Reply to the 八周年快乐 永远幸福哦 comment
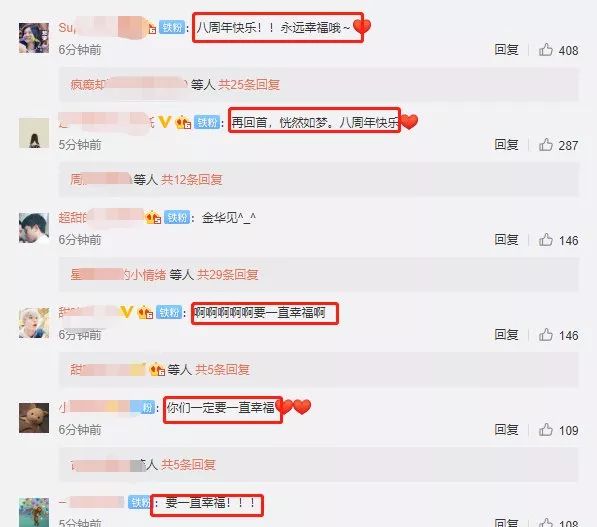Viewport: 597px width, 527px height. tap(506, 50)
